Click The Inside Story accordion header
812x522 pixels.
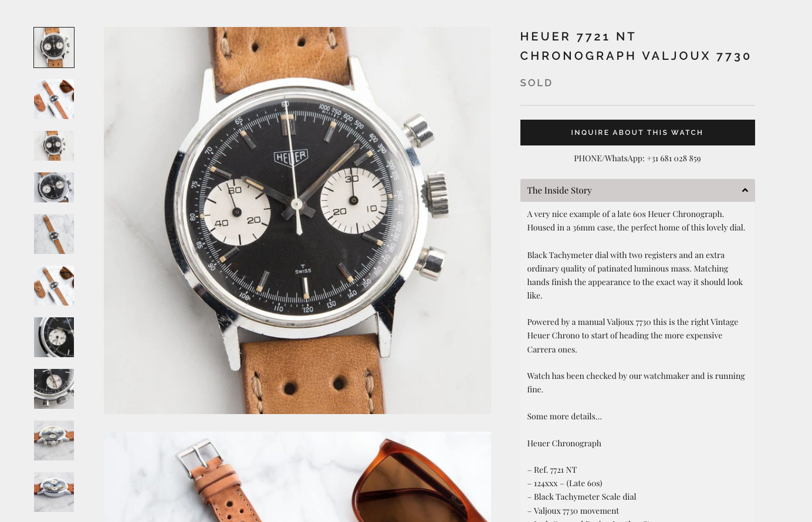(637, 190)
